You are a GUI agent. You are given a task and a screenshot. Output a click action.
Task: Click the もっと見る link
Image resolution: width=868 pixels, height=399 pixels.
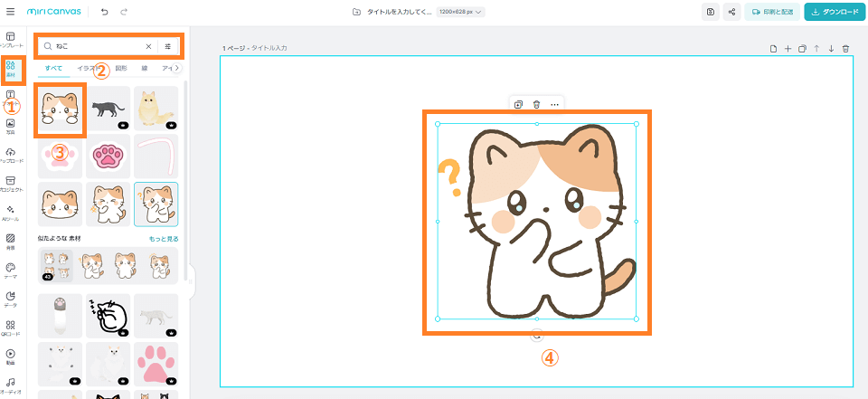click(x=164, y=238)
